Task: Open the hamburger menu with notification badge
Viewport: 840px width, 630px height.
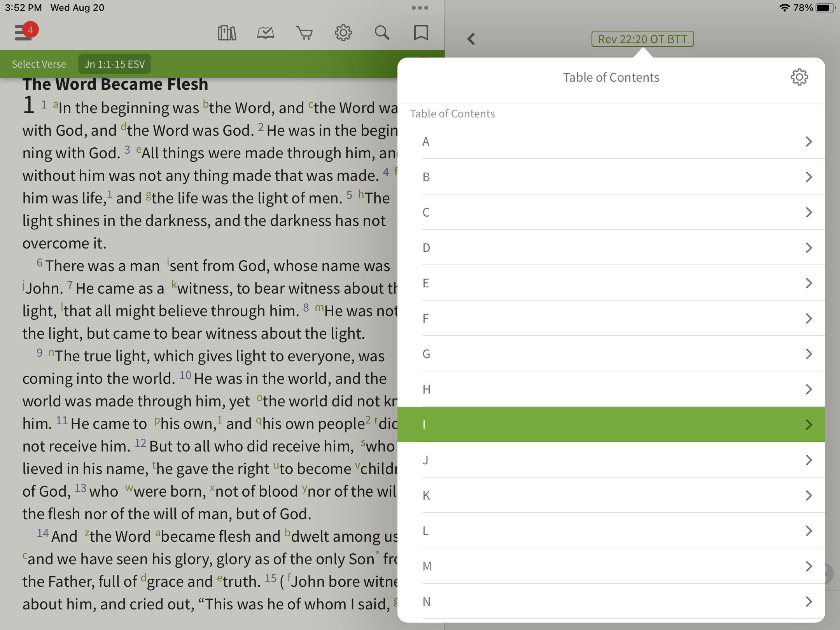Action: point(24,33)
